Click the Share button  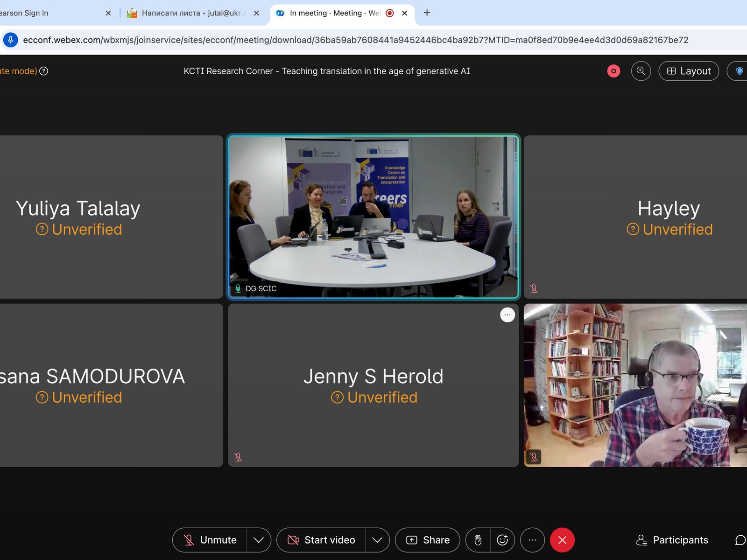427,540
